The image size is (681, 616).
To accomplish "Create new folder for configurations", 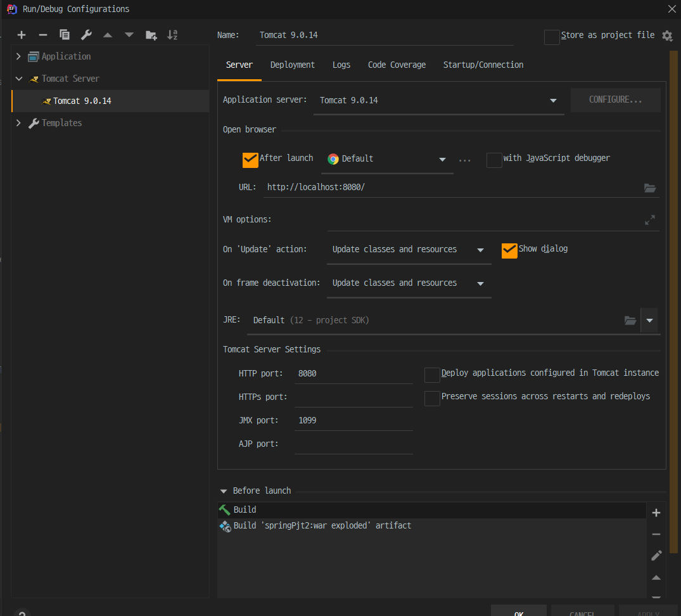I will [x=151, y=35].
